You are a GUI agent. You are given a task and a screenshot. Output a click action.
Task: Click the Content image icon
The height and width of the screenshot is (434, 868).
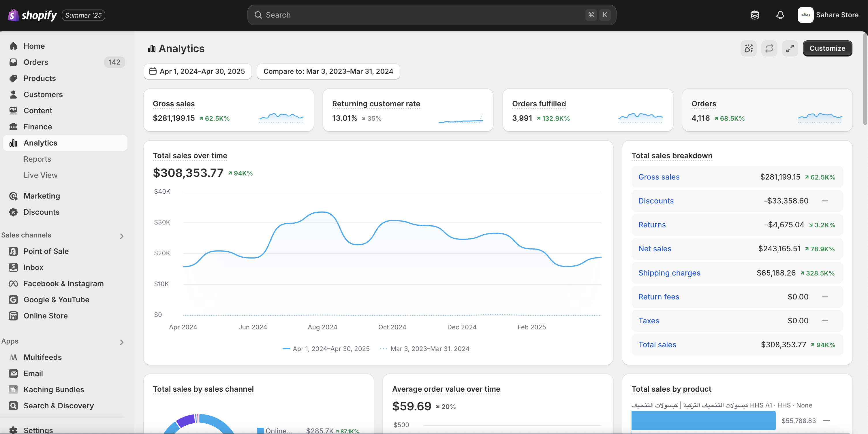click(x=13, y=111)
